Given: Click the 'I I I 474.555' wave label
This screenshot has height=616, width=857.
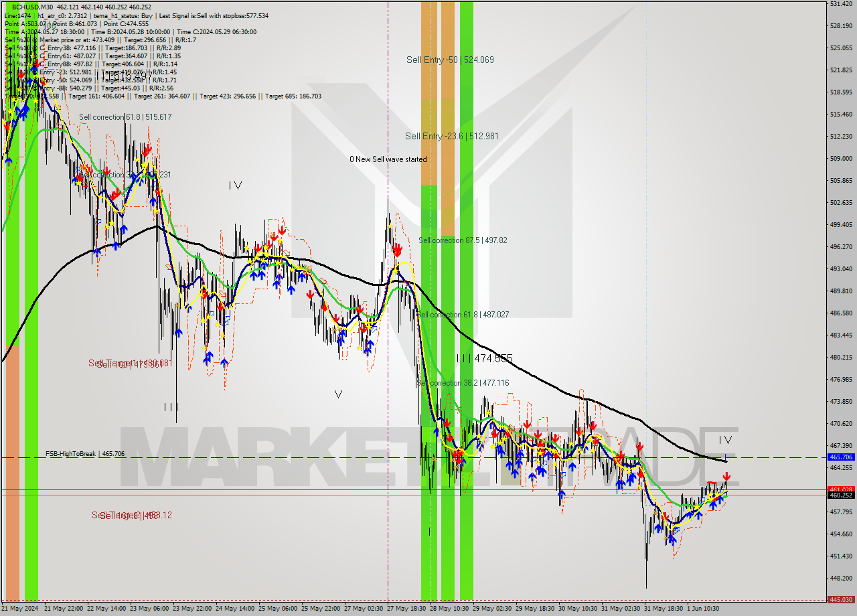Looking at the screenshot, I should (484, 359).
